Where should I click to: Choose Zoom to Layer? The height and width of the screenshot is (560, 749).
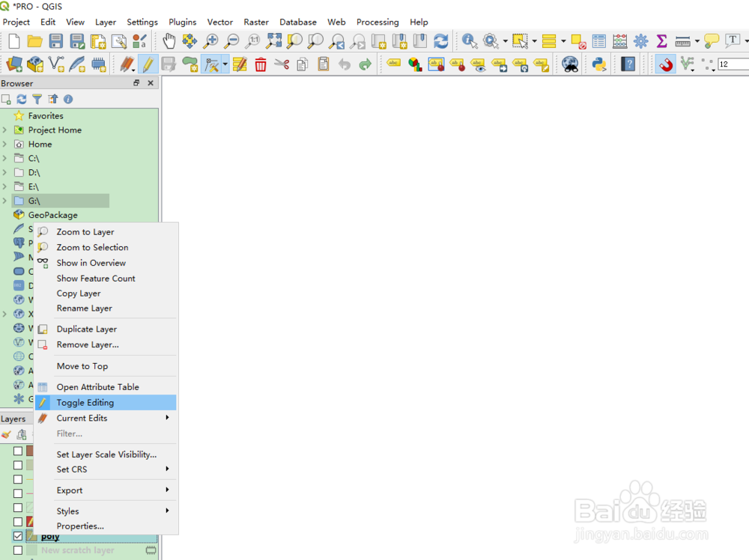coord(106,232)
